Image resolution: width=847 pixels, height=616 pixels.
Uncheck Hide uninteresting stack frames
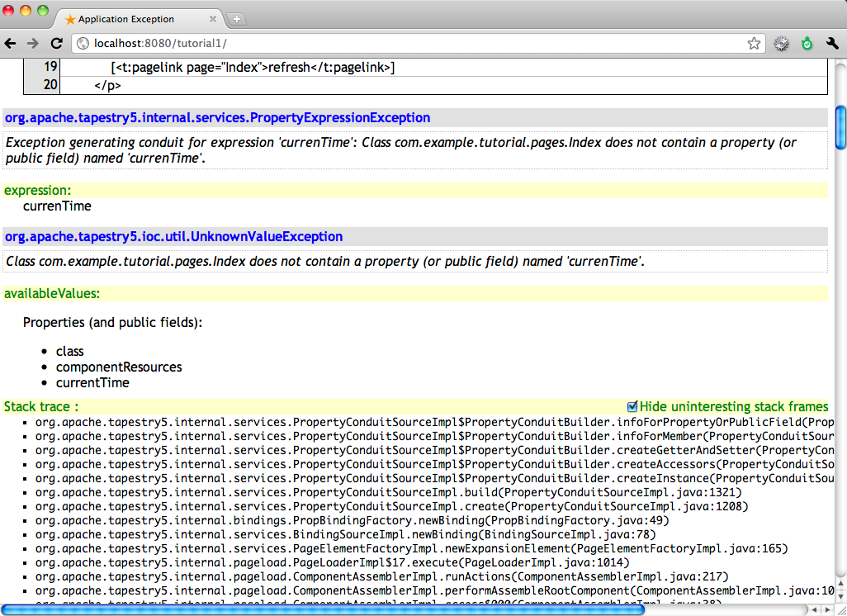632,406
